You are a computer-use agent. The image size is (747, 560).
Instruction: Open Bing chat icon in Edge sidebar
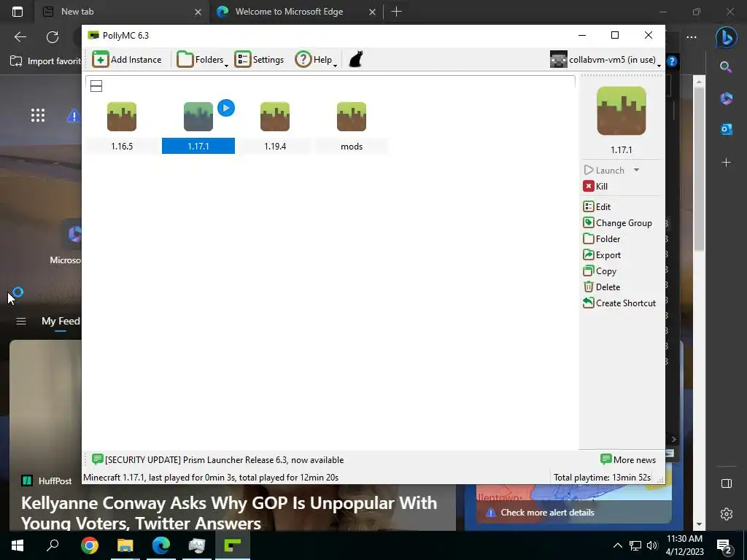pyautogui.click(x=726, y=37)
